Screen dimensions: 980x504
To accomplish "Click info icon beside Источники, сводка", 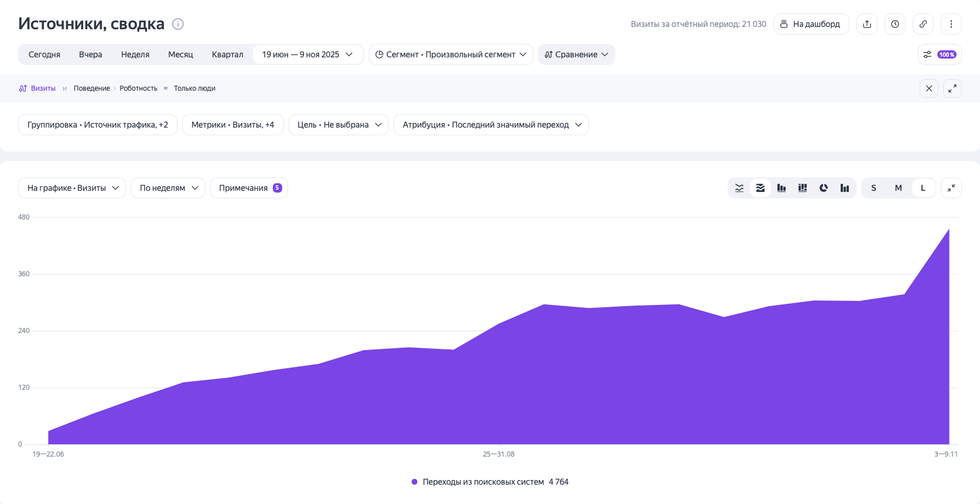I will click(x=178, y=24).
